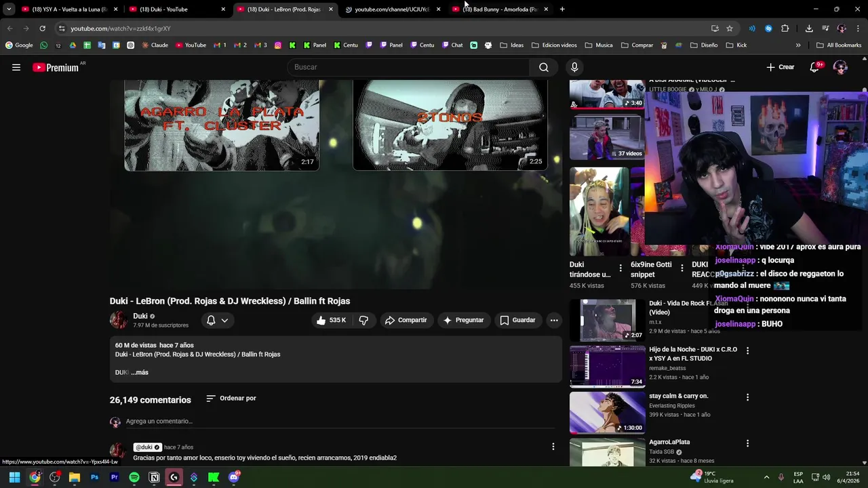Open Photoshop from the taskbar
This screenshot has height=488, width=868.
click(x=94, y=477)
